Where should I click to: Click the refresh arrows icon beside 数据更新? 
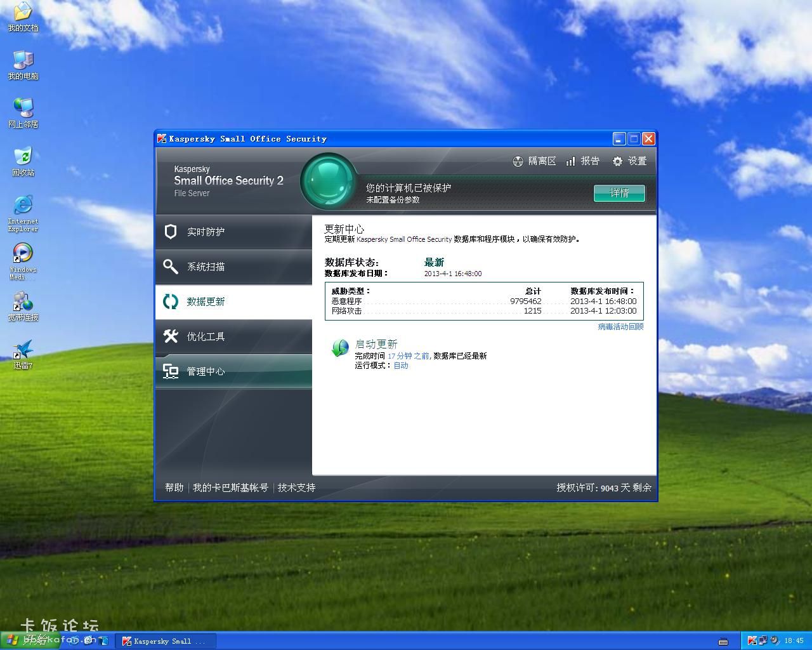pyautogui.click(x=170, y=302)
